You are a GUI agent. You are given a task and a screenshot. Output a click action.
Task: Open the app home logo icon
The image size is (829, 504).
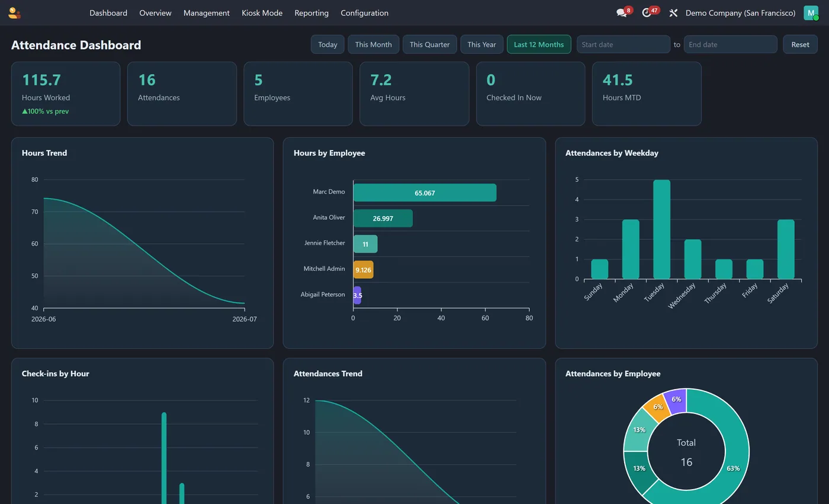[x=14, y=13]
